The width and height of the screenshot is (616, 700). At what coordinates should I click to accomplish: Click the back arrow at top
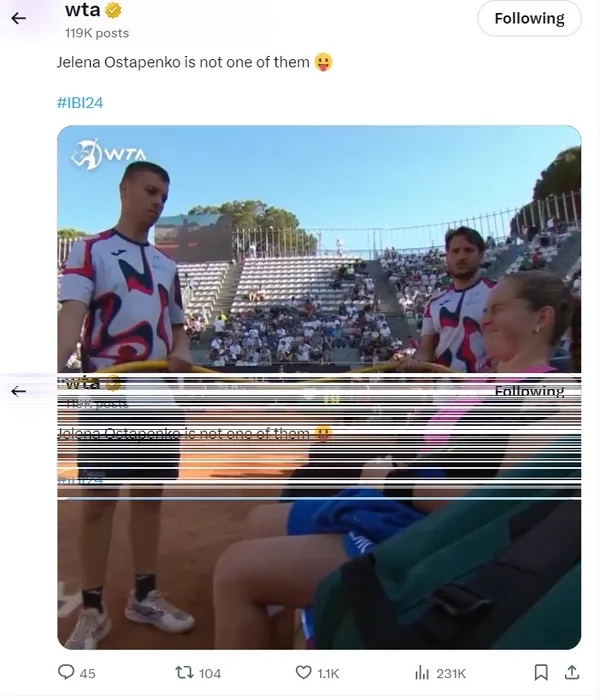(18, 18)
